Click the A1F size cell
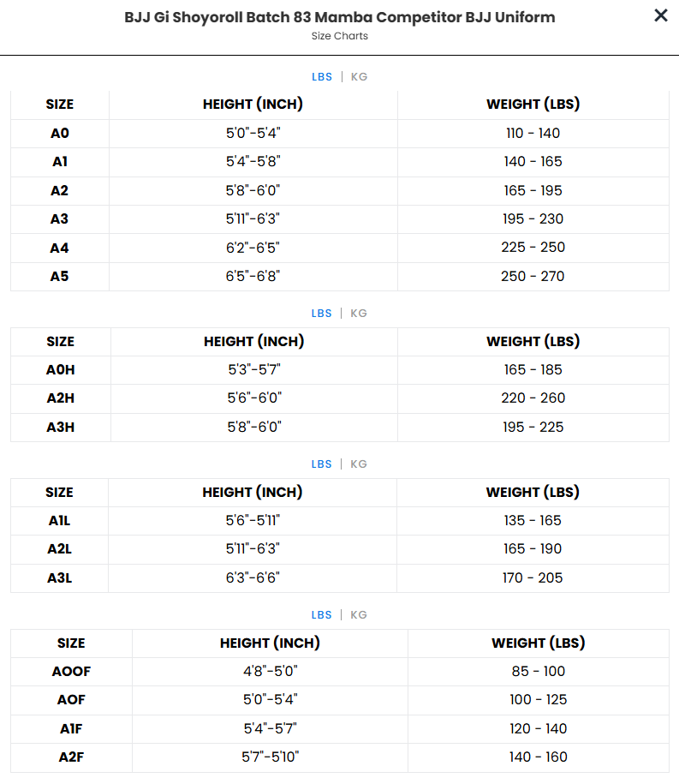 tap(71, 728)
